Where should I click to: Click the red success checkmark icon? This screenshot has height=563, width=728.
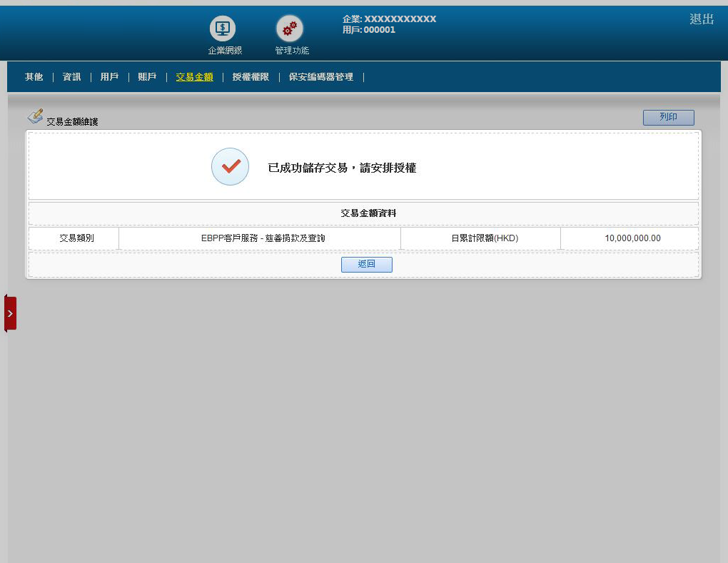(x=230, y=167)
